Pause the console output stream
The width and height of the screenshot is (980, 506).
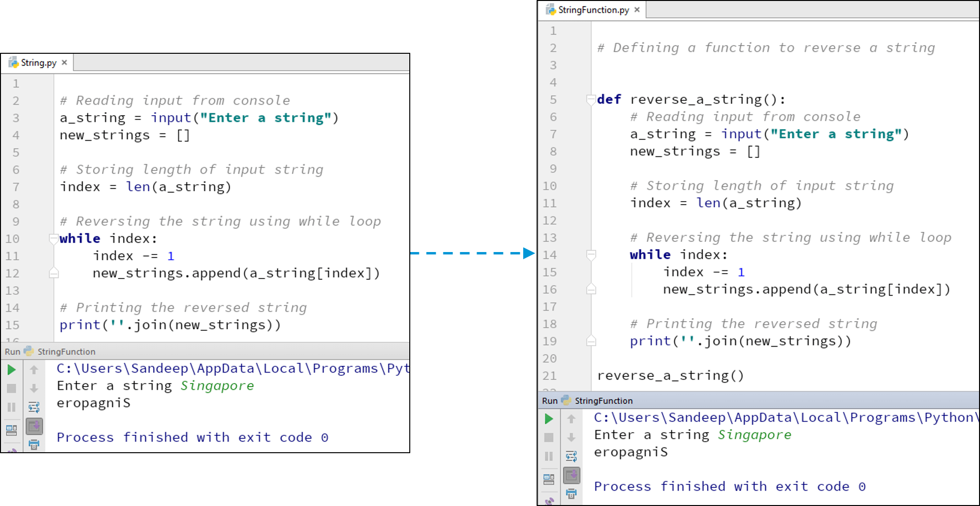click(11, 407)
